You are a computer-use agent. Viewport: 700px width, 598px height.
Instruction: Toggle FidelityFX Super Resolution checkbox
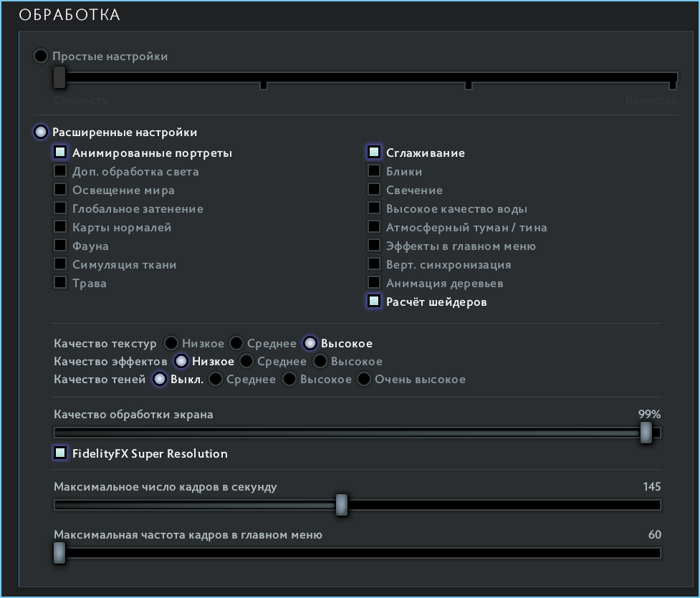click(60, 453)
